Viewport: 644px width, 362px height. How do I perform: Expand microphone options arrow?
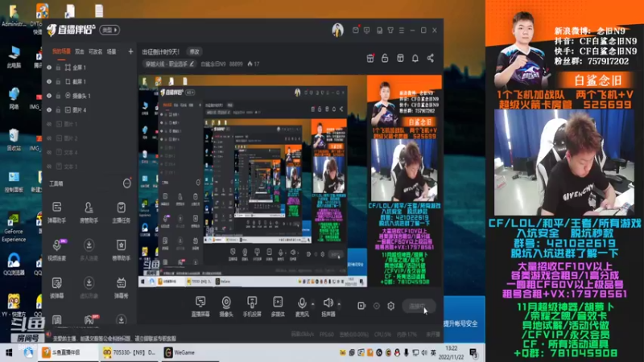coord(313,304)
